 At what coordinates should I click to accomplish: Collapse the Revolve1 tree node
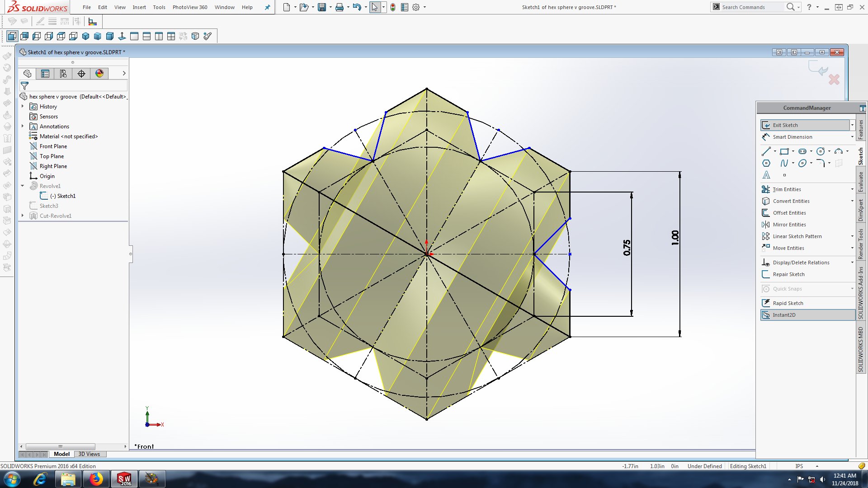pyautogui.click(x=23, y=186)
